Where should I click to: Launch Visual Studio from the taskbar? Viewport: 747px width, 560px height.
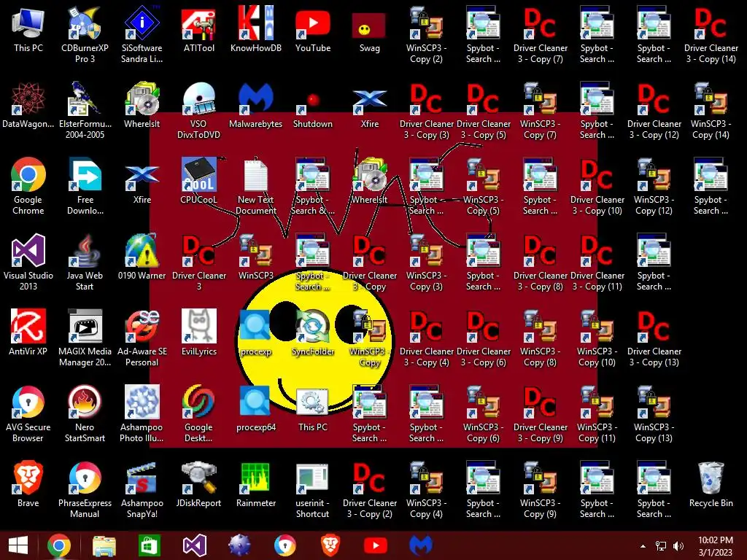click(x=194, y=545)
